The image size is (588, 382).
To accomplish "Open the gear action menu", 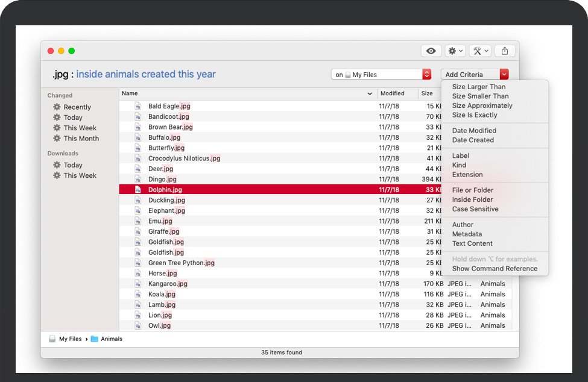I will point(455,51).
